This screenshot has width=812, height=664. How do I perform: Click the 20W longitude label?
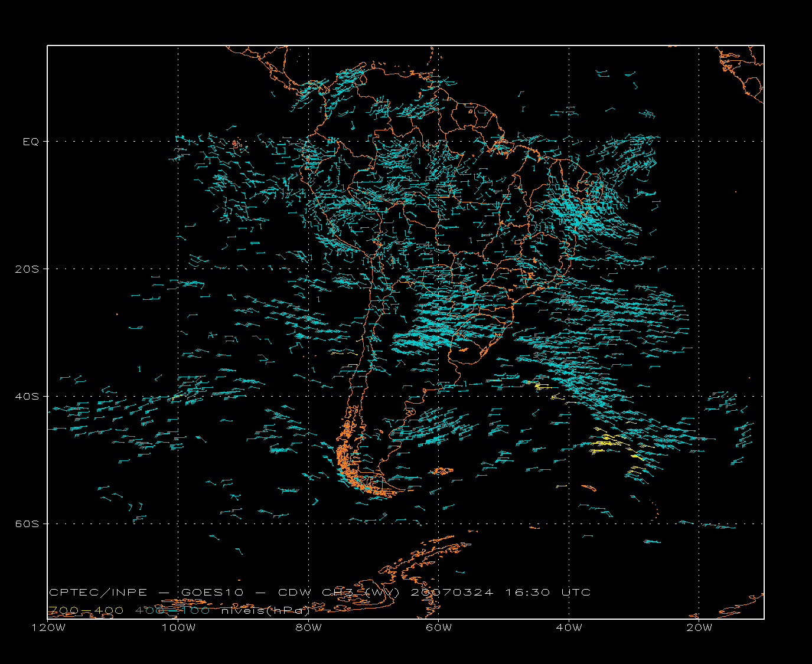point(699,627)
